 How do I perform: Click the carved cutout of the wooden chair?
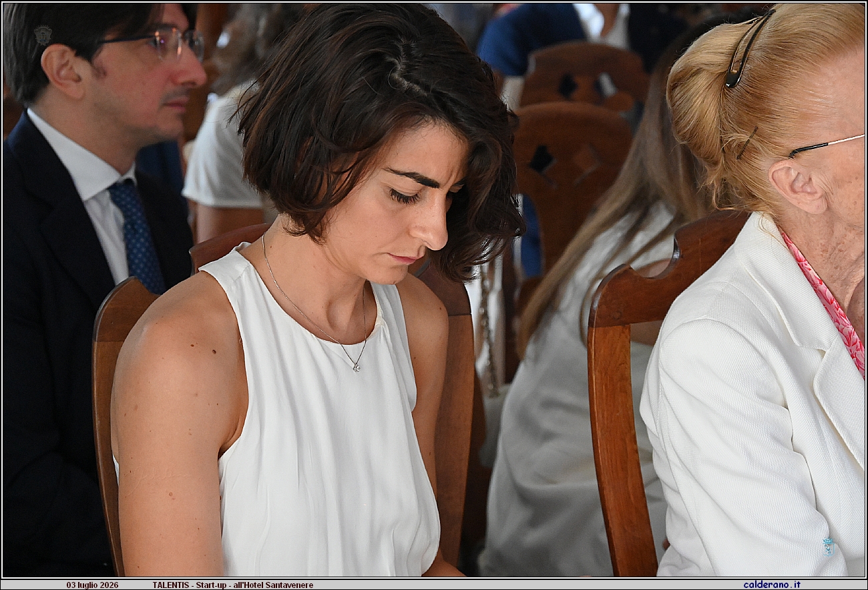(x=542, y=159)
